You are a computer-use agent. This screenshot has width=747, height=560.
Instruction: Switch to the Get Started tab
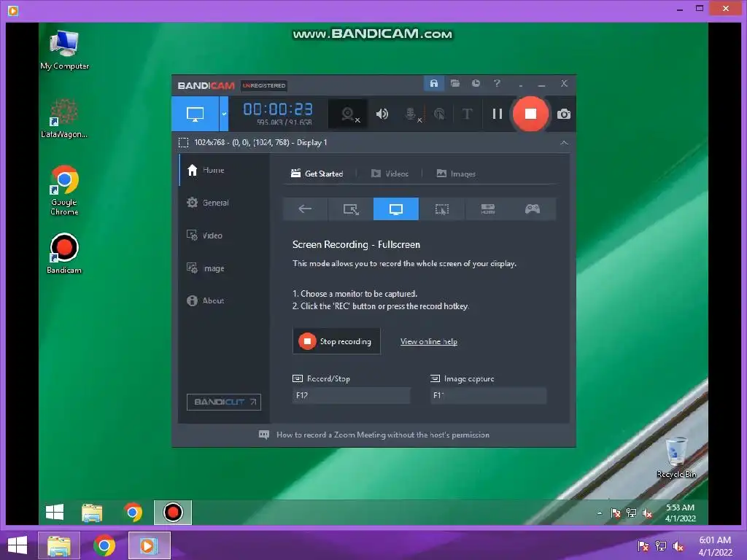coord(317,174)
